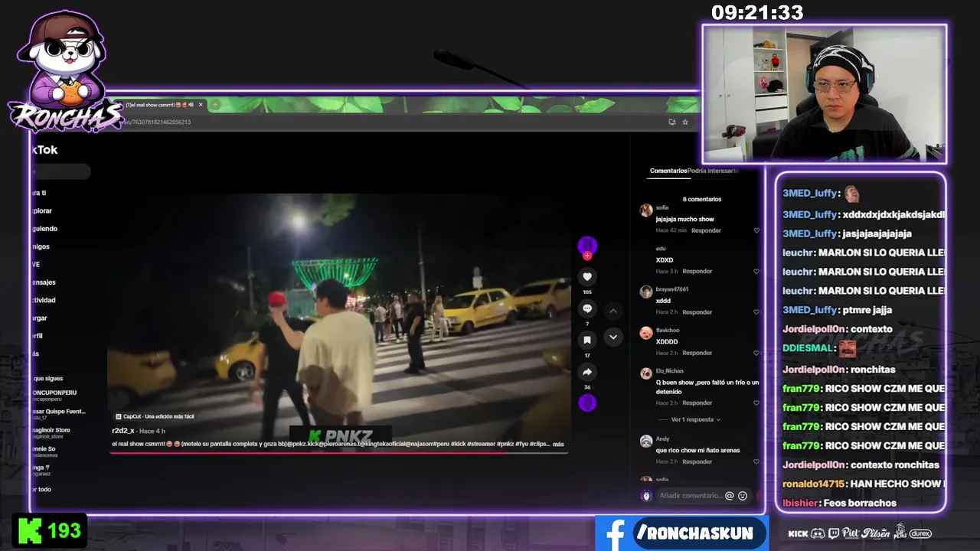Open new browser tab with plus
This screenshot has height=551, width=980.
click(216, 105)
